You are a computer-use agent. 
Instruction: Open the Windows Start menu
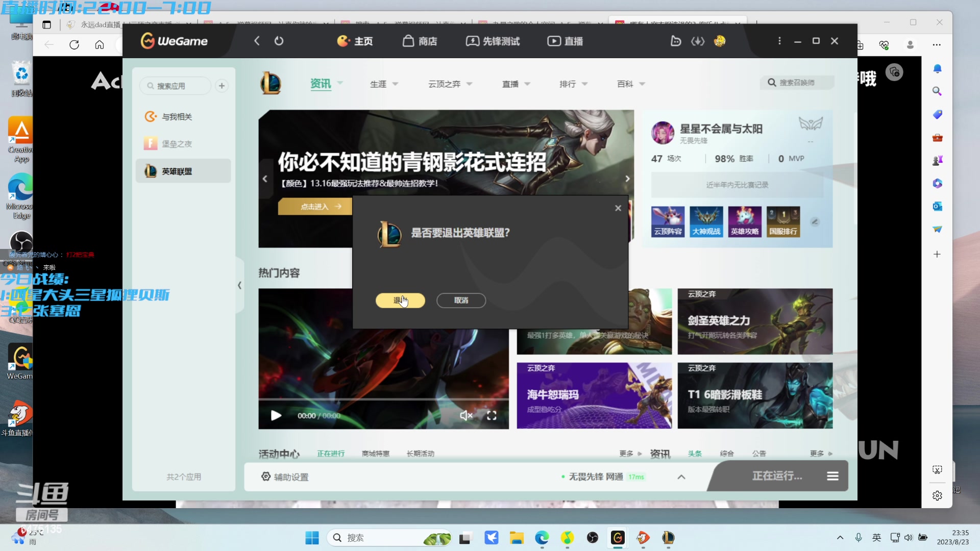coord(312,538)
